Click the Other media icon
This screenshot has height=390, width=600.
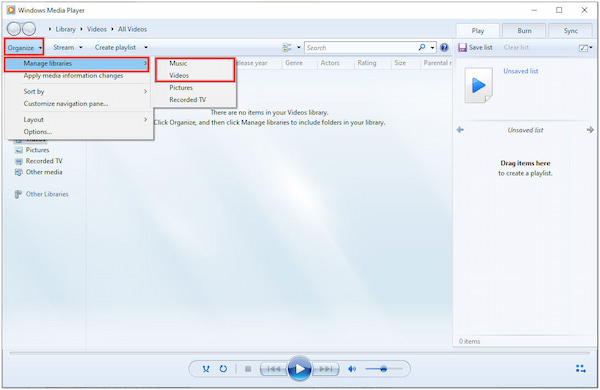coord(18,172)
